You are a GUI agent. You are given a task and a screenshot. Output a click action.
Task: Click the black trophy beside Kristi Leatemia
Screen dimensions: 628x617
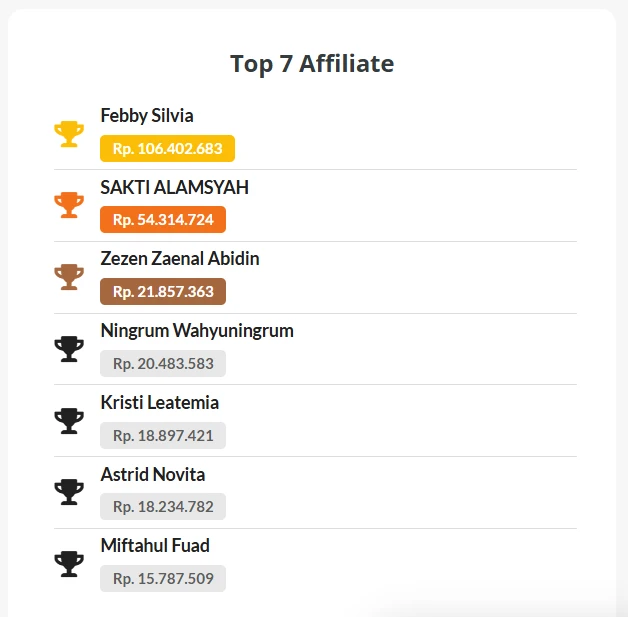pos(69,420)
